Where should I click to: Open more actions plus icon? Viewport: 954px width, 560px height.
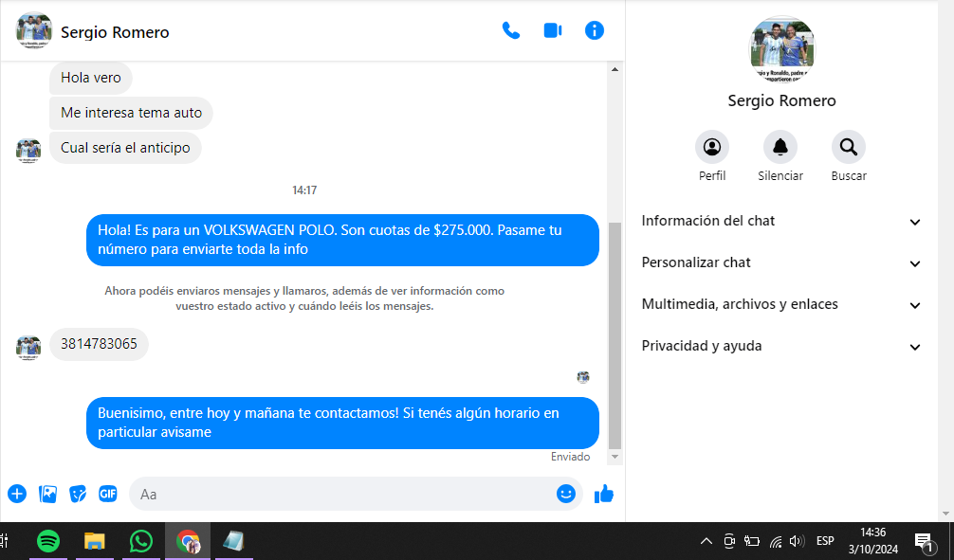pyautogui.click(x=17, y=494)
